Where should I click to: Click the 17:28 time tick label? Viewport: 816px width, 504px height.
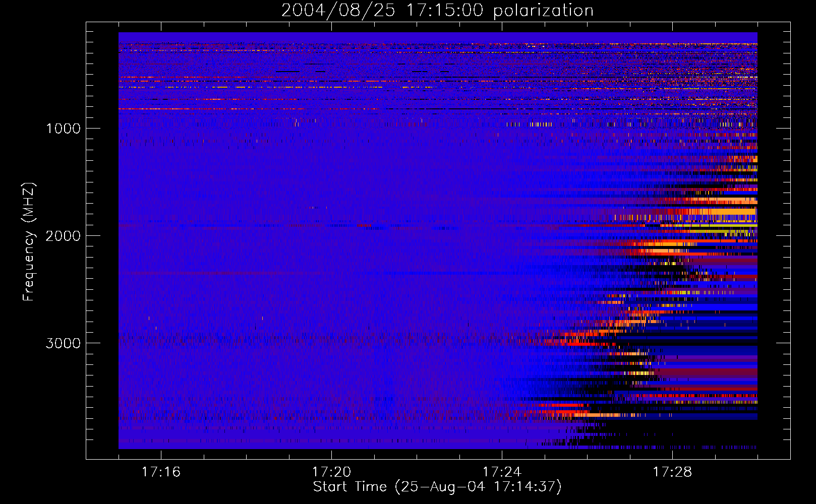tap(672, 472)
